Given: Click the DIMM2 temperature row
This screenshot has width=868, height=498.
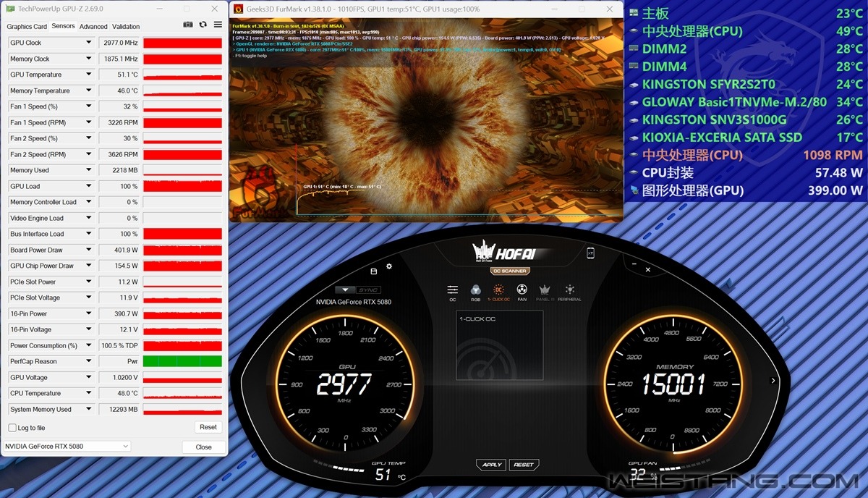Looking at the screenshot, I should click(x=746, y=48).
